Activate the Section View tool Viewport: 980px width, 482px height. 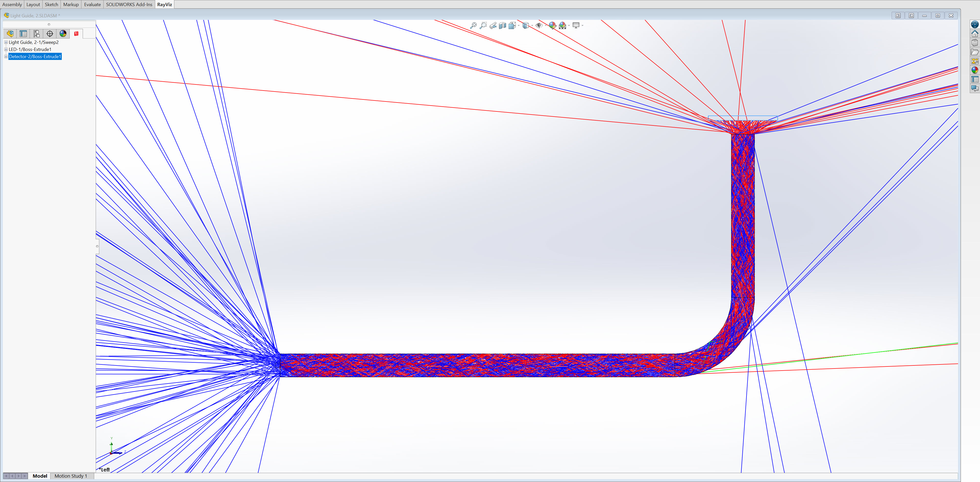503,26
